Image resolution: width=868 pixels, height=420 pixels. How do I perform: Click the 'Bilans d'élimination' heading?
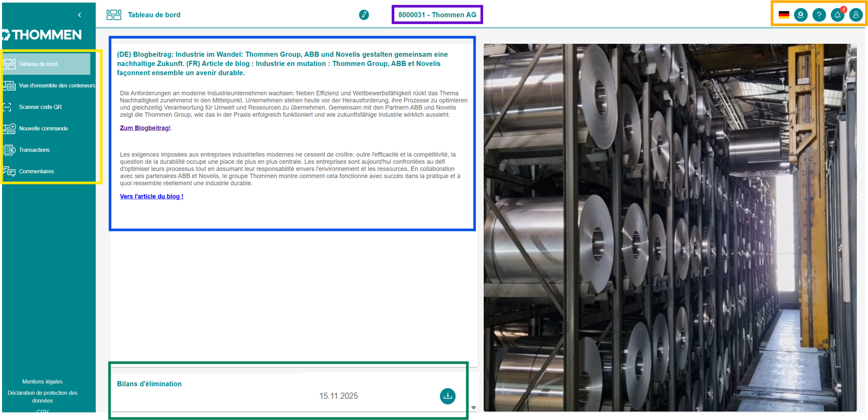point(149,384)
